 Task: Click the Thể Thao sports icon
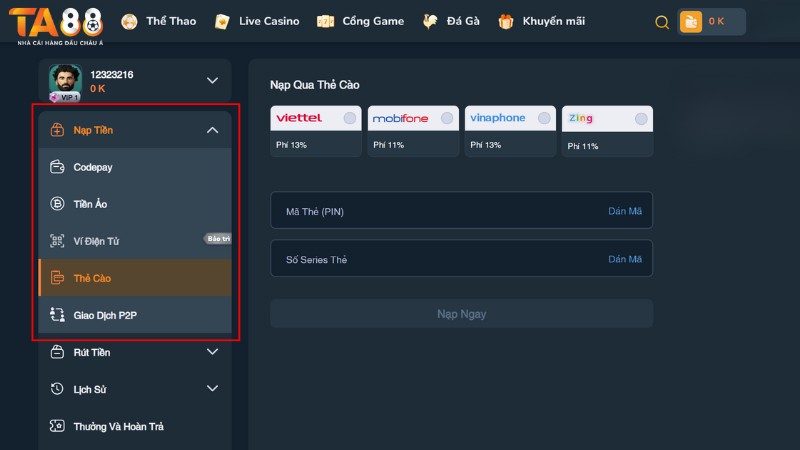coord(129,21)
